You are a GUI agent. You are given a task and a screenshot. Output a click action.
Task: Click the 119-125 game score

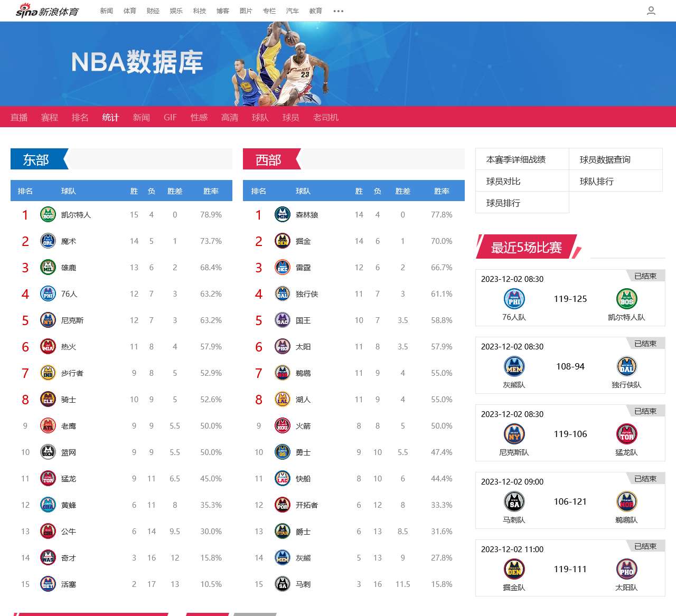[x=570, y=299]
